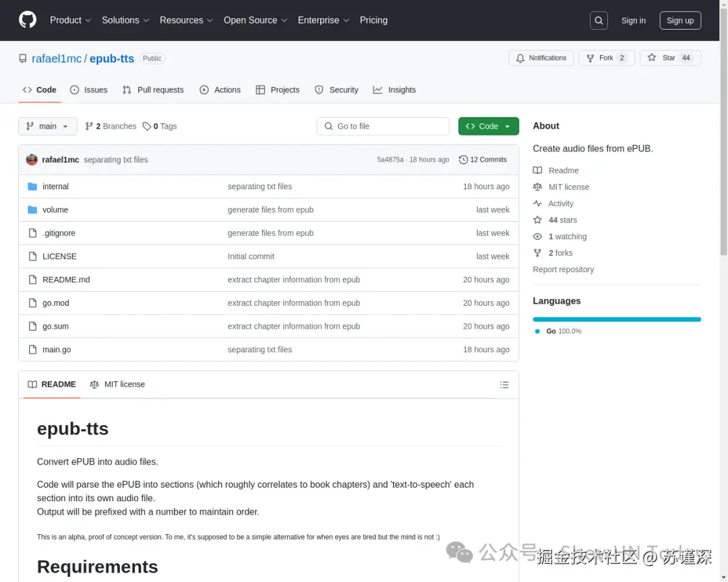Open the rafael1mc owner link
This screenshot has width=728, height=582.
tap(57, 59)
